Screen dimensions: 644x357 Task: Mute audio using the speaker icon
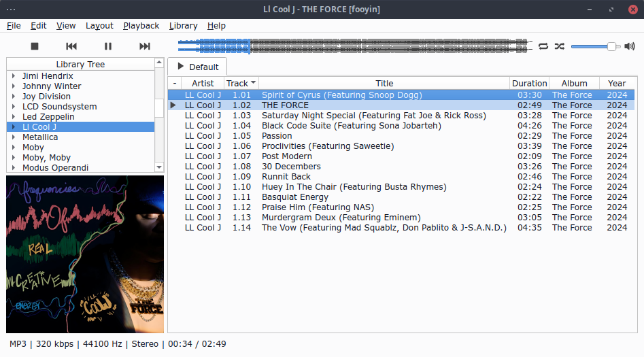(x=630, y=46)
